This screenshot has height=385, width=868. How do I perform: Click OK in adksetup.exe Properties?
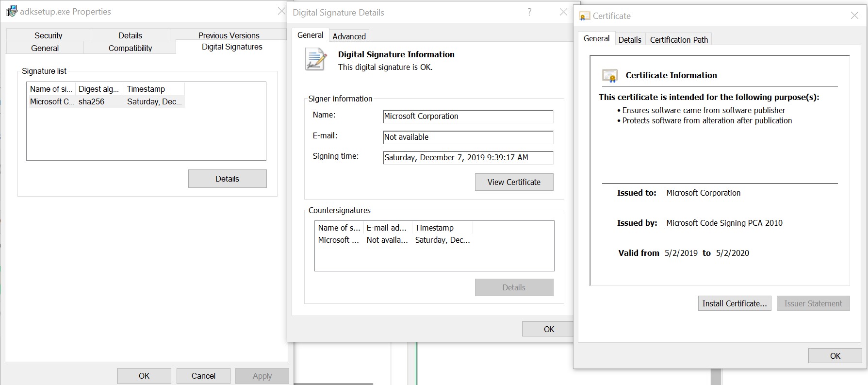[144, 376]
